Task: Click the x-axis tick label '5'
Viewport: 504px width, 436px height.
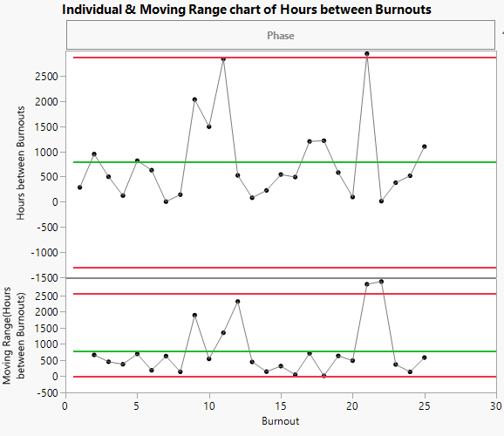Action: [137, 406]
